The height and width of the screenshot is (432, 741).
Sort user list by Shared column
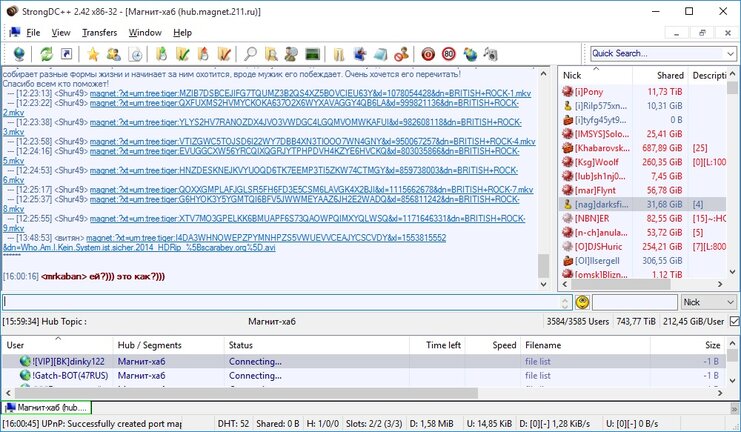[x=670, y=75]
